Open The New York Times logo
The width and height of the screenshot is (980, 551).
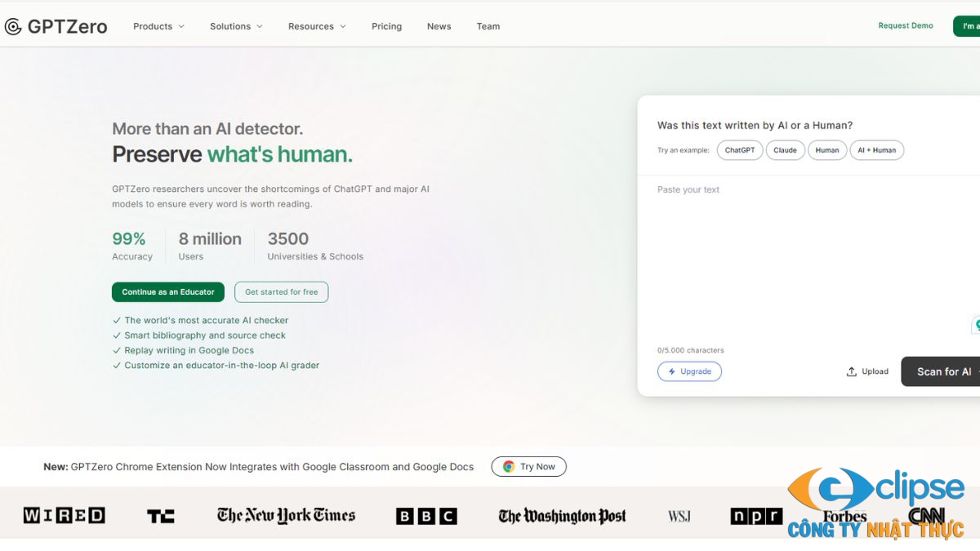[286, 515]
